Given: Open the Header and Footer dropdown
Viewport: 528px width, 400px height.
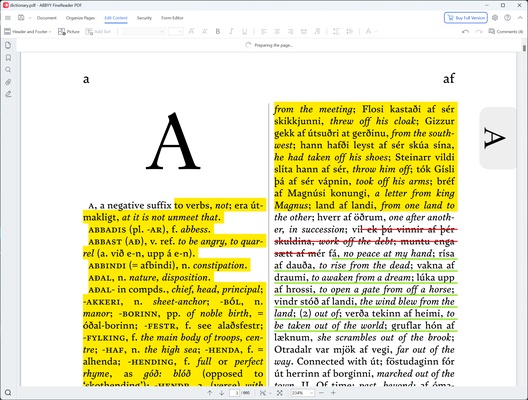Looking at the screenshot, I should click(28, 32).
